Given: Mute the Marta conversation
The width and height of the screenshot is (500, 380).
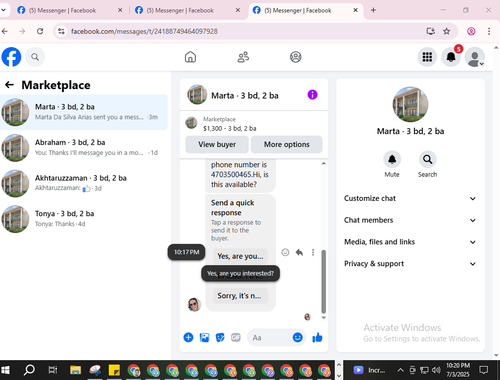Looking at the screenshot, I should click(x=392, y=160).
